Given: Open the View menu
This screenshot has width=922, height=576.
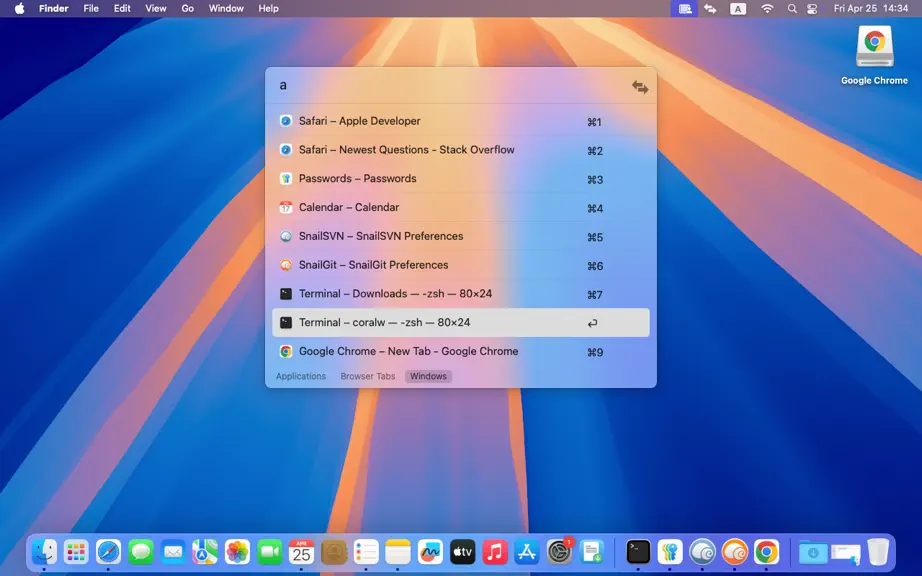Looking at the screenshot, I should (x=156, y=8).
